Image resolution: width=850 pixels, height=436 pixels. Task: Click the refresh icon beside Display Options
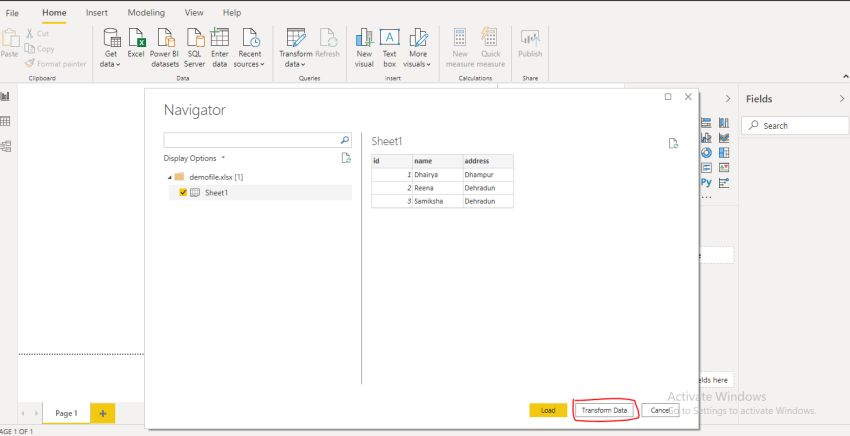pos(346,158)
